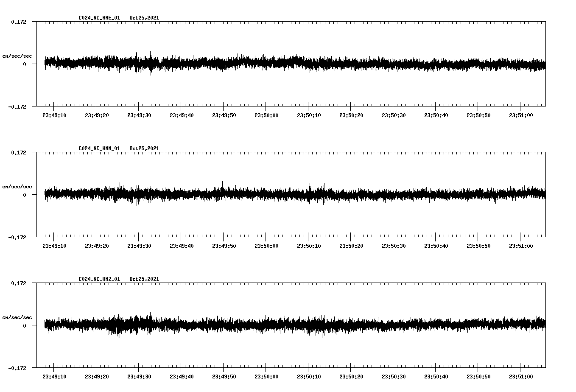Click the 23:50:10 time label under HNZ plot
Viewport: 576px width, 392px height.
[308, 376]
